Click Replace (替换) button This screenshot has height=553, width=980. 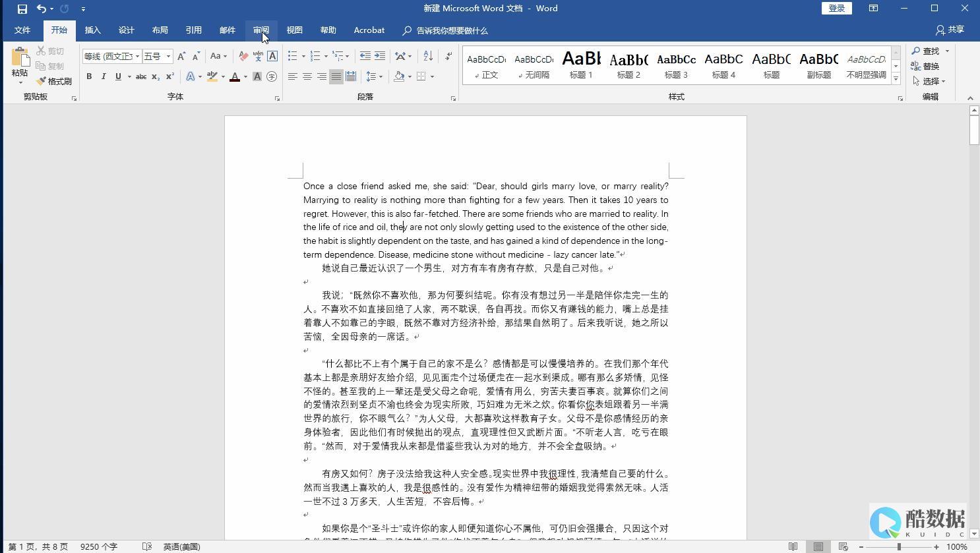coord(926,66)
